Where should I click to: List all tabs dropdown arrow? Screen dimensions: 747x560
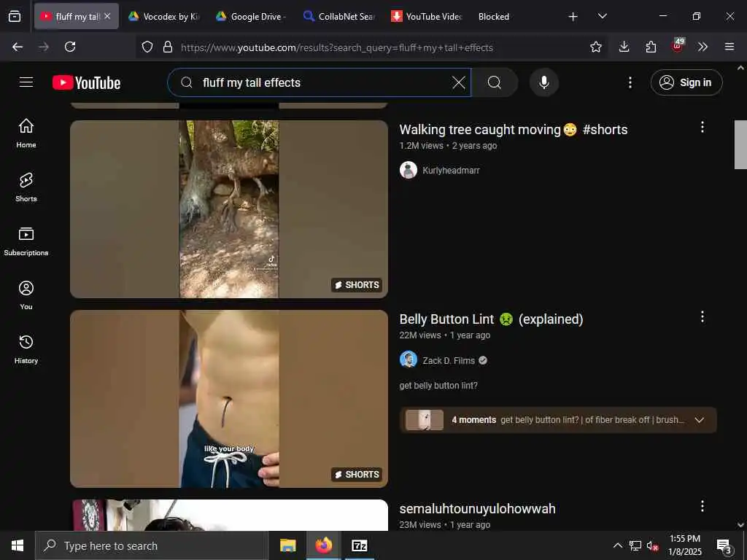point(602,16)
